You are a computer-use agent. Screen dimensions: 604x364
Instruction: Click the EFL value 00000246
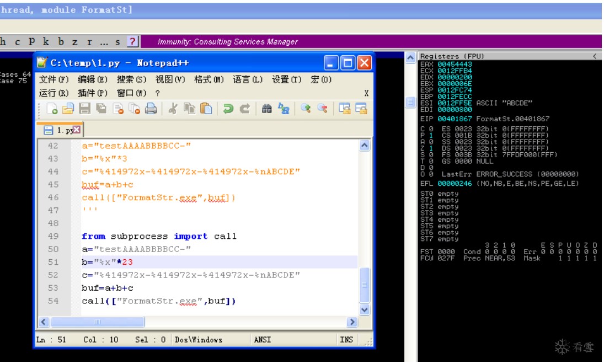[455, 184]
